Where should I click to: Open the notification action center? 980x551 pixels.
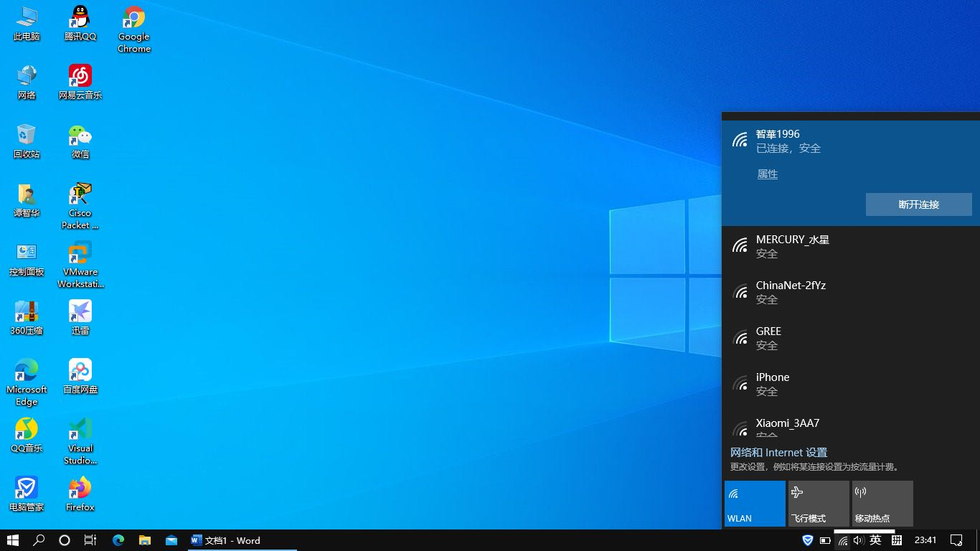click(956, 540)
